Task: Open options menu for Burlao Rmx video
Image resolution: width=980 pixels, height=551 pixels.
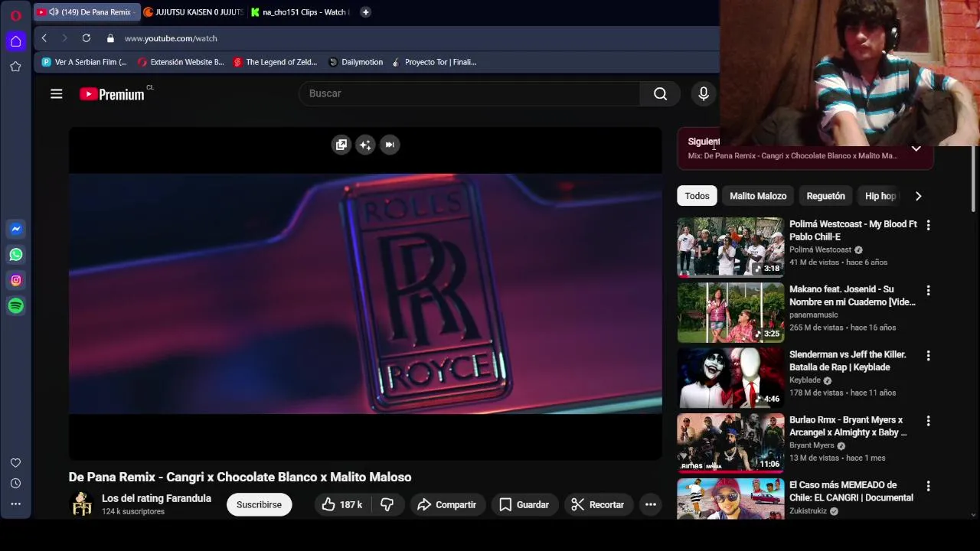Action: pyautogui.click(x=928, y=421)
